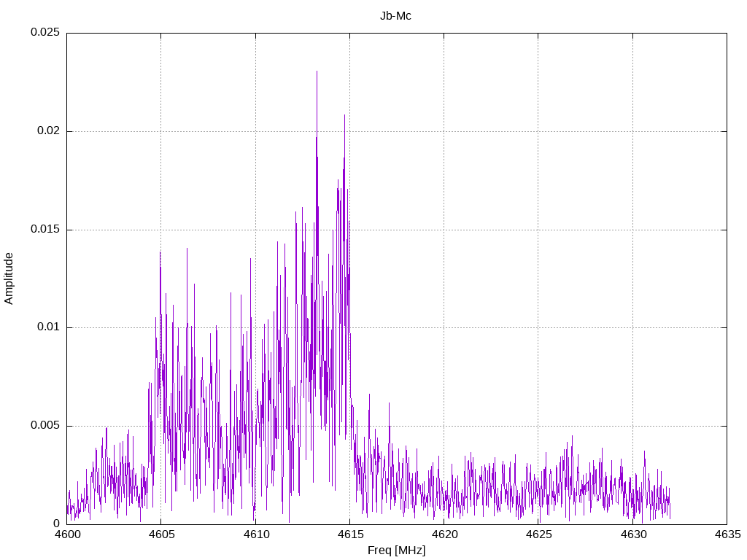Click the plot title Jb-Mc
Image resolution: width=747 pixels, height=560 pixels.
click(396, 16)
